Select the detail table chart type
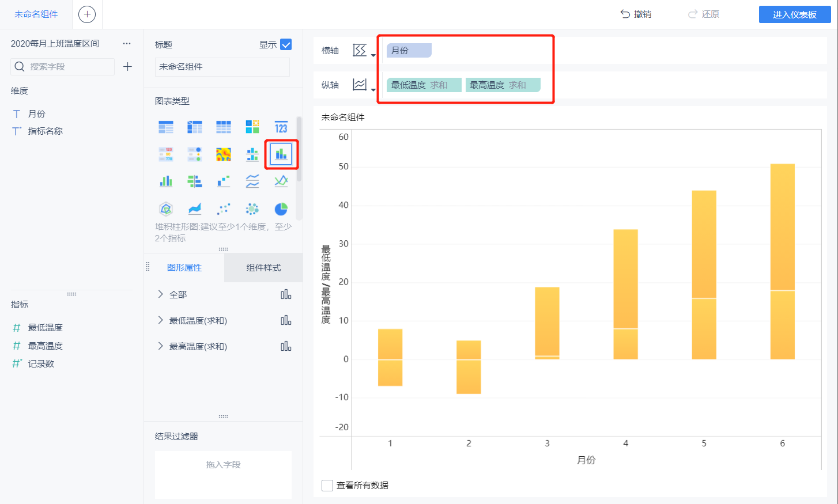This screenshot has height=504, width=838. (224, 127)
